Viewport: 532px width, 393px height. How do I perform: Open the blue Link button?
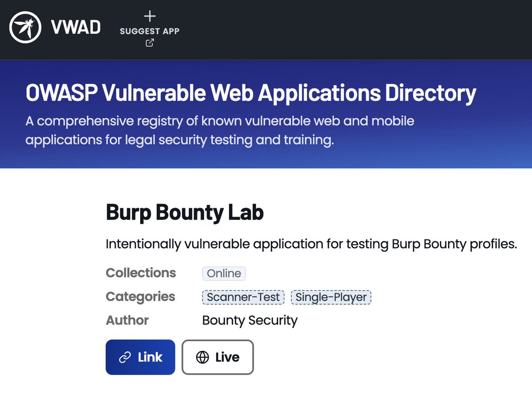tap(141, 357)
